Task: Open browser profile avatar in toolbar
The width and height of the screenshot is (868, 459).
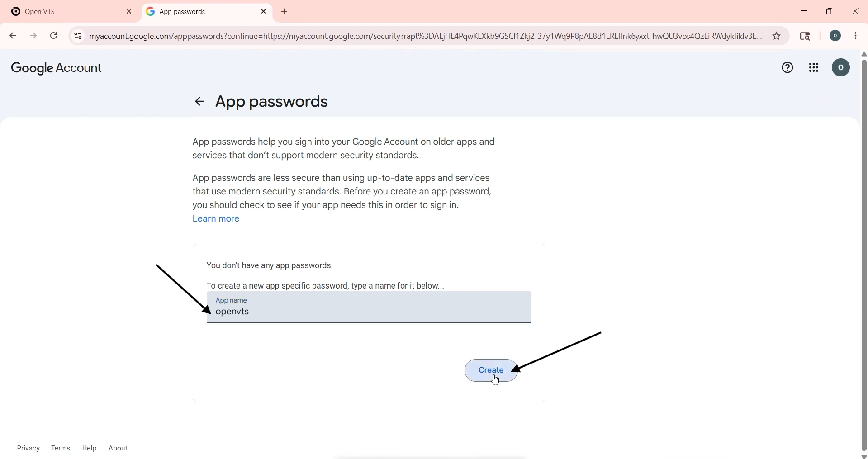Action: 836,36
